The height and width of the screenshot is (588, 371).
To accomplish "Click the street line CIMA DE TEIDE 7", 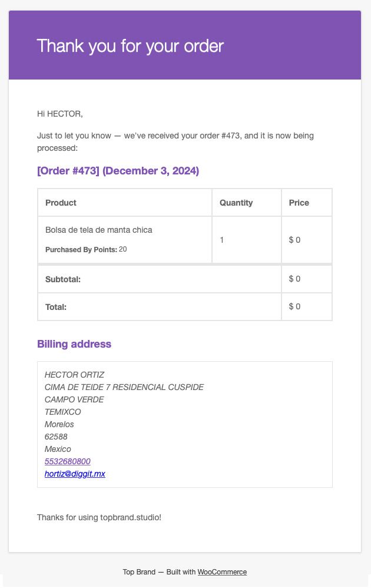I will [x=124, y=387].
